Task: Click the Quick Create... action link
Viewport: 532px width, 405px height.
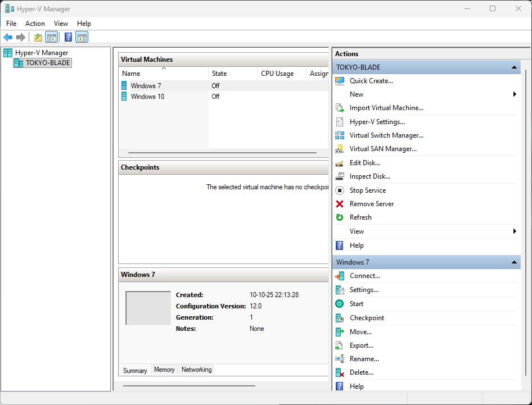Action: tap(371, 81)
